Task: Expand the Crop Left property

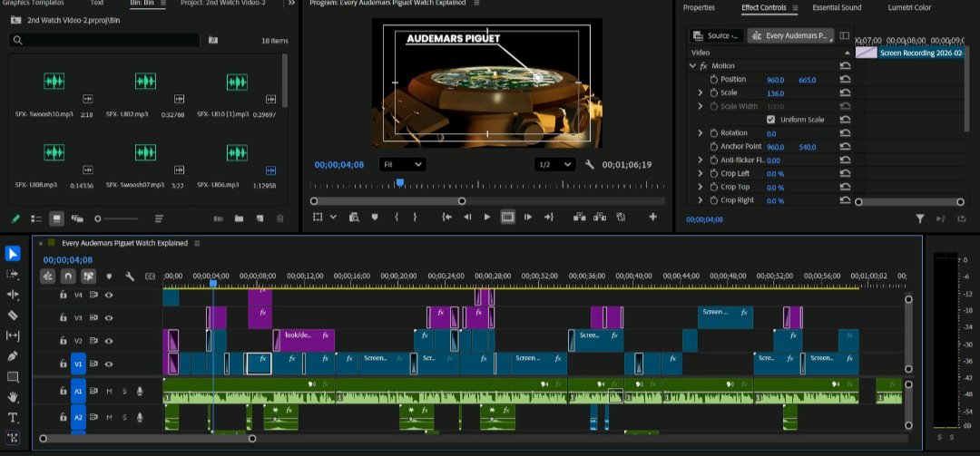Action: point(701,173)
